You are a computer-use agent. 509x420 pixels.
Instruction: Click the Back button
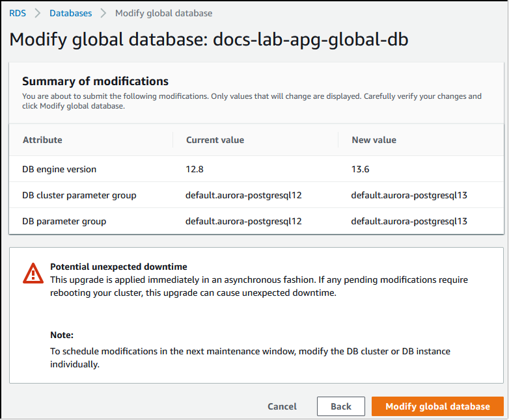coord(340,406)
